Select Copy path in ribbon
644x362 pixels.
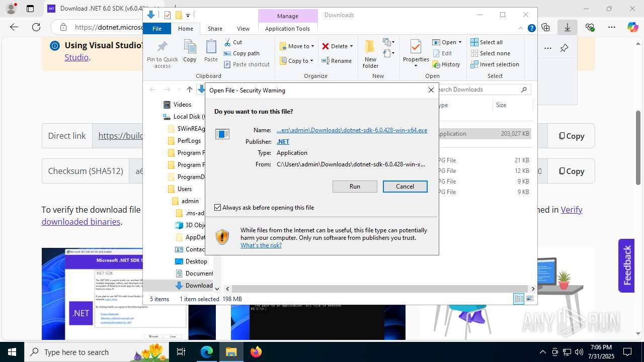click(x=242, y=53)
